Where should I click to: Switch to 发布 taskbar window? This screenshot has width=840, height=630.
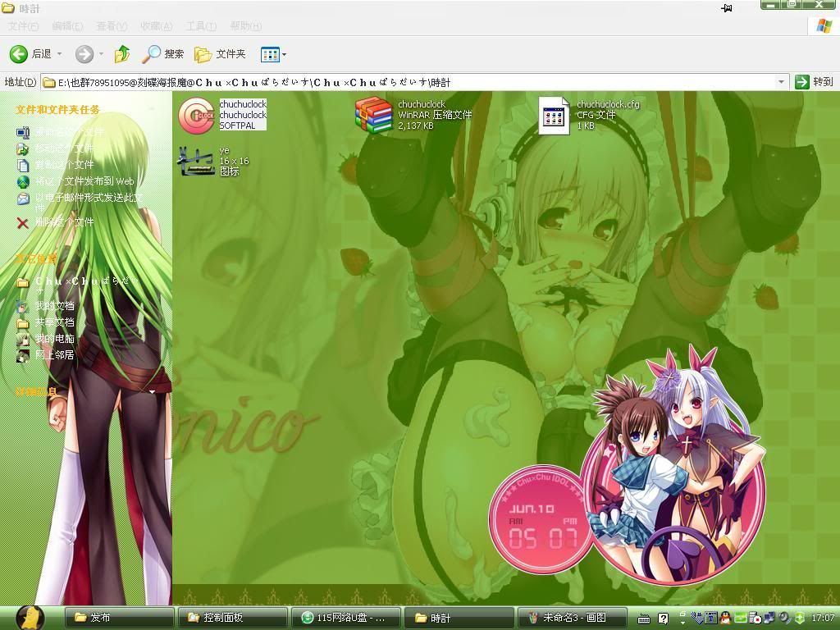(119, 618)
